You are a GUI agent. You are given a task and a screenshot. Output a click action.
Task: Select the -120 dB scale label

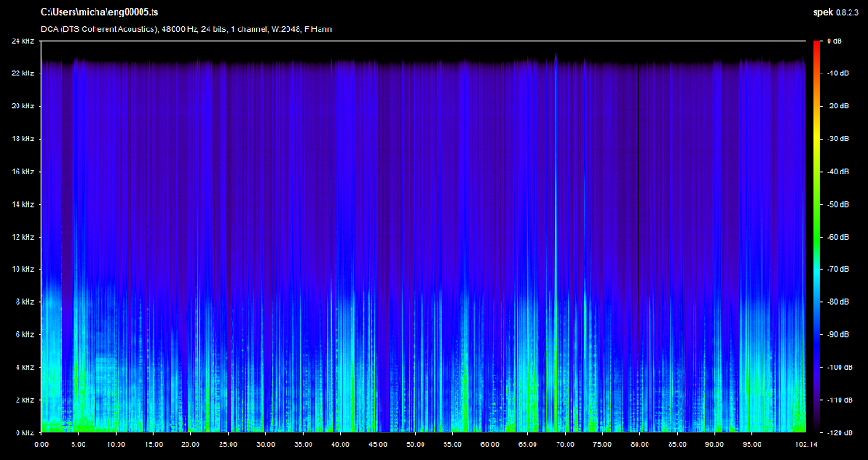pos(837,432)
